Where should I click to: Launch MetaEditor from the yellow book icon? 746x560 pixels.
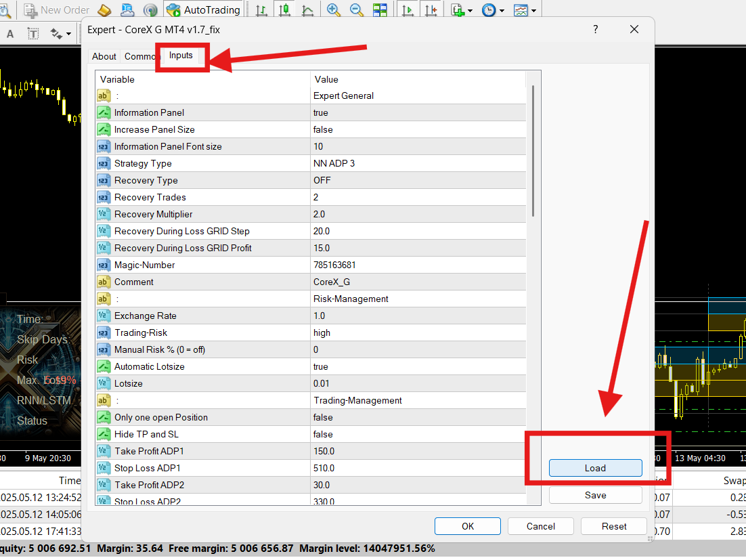pyautogui.click(x=104, y=10)
